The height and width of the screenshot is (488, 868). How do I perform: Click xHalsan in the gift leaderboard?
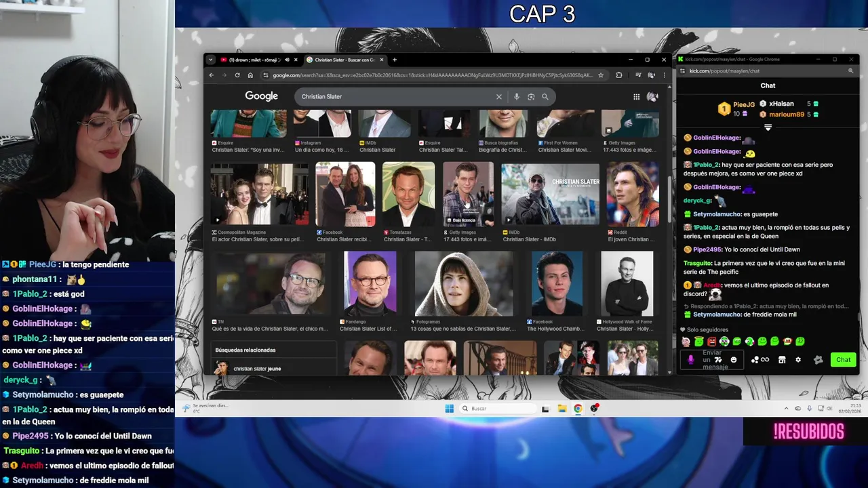tap(781, 104)
